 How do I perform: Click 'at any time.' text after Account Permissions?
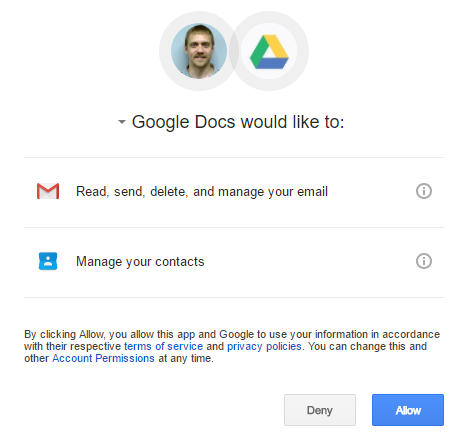(186, 359)
